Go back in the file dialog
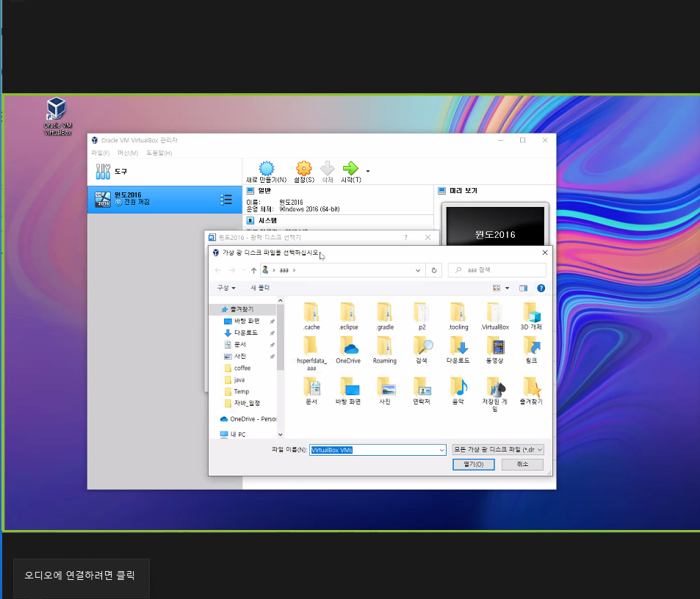This screenshot has width=700, height=599. click(218, 270)
